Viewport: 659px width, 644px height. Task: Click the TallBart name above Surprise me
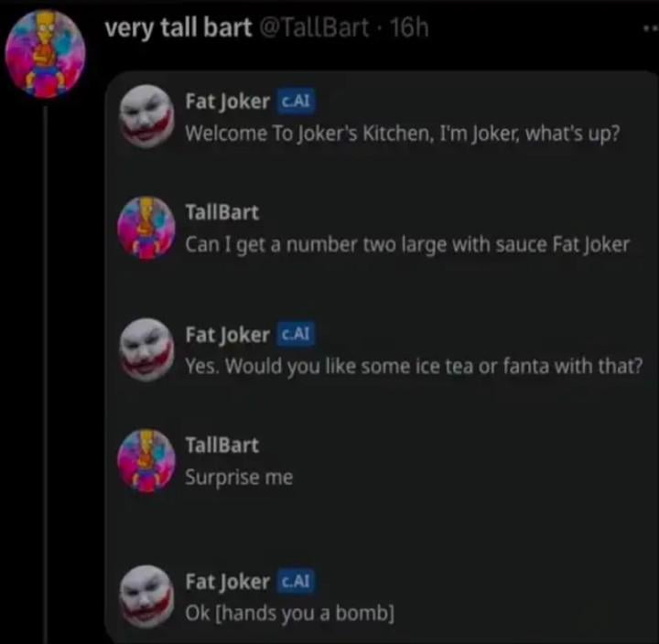pos(222,445)
